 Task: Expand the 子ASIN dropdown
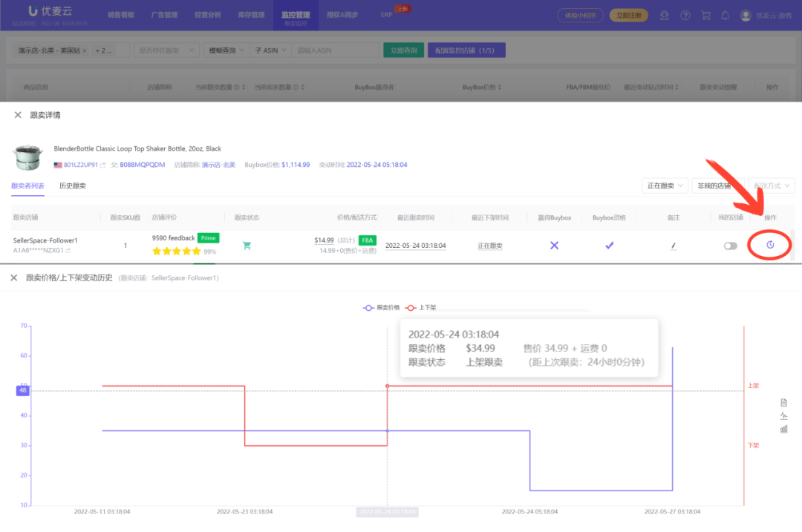click(x=270, y=50)
